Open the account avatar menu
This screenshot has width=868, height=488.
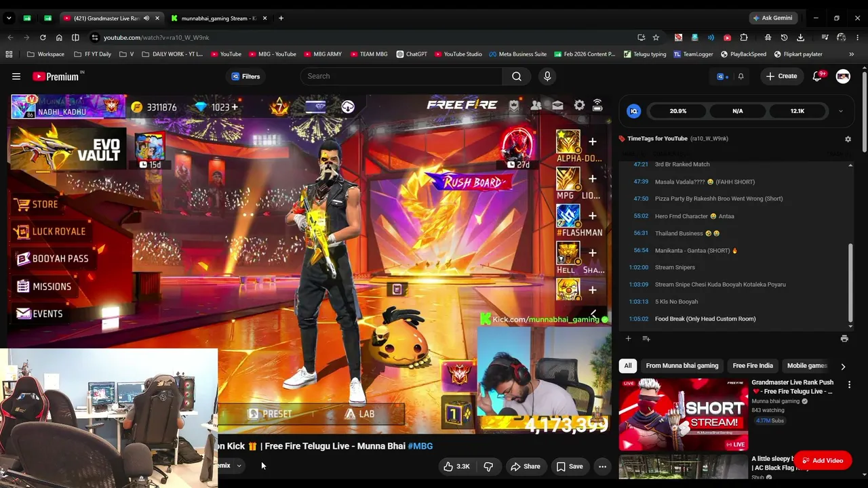coord(843,77)
